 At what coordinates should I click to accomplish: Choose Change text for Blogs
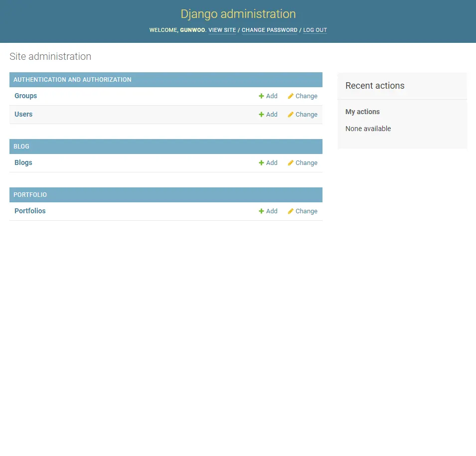click(x=307, y=163)
